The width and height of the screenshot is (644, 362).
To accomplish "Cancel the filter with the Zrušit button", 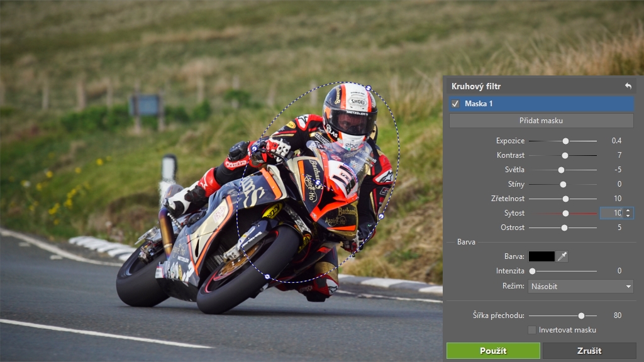I will click(589, 351).
